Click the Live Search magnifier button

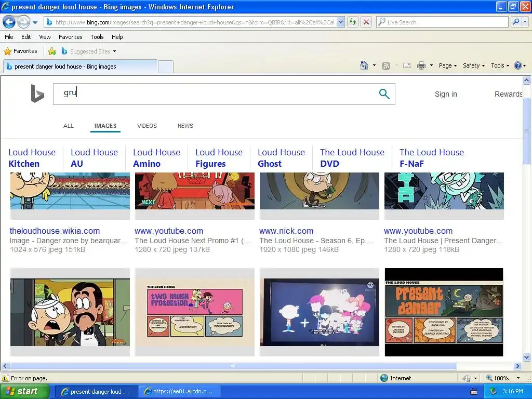pos(516,22)
